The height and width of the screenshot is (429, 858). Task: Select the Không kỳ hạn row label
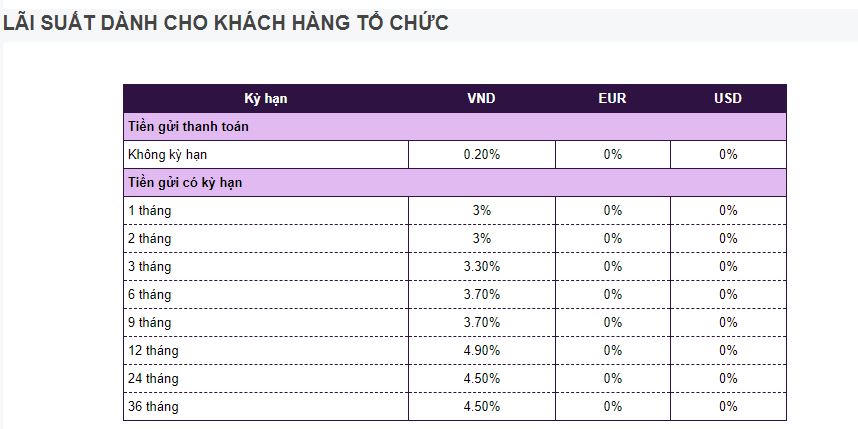168,155
